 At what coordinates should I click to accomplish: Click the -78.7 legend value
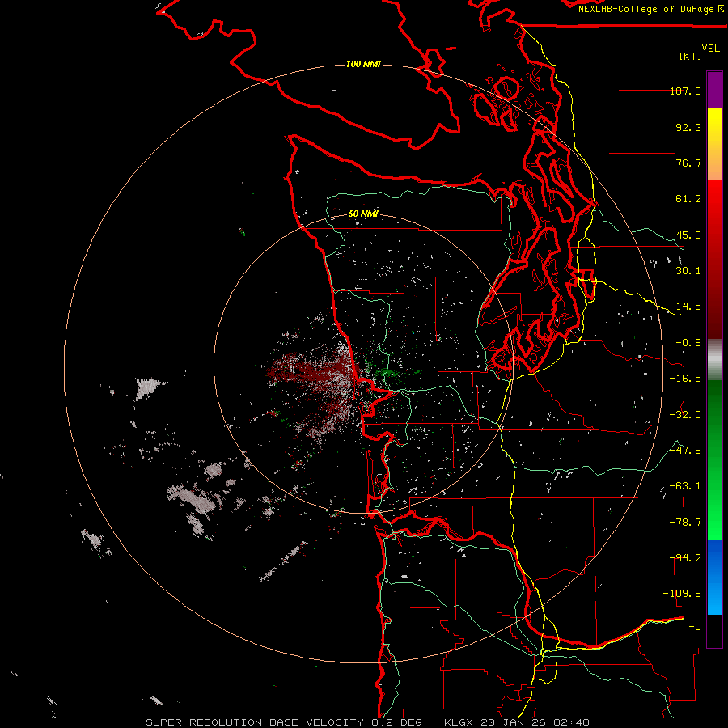click(685, 523)
